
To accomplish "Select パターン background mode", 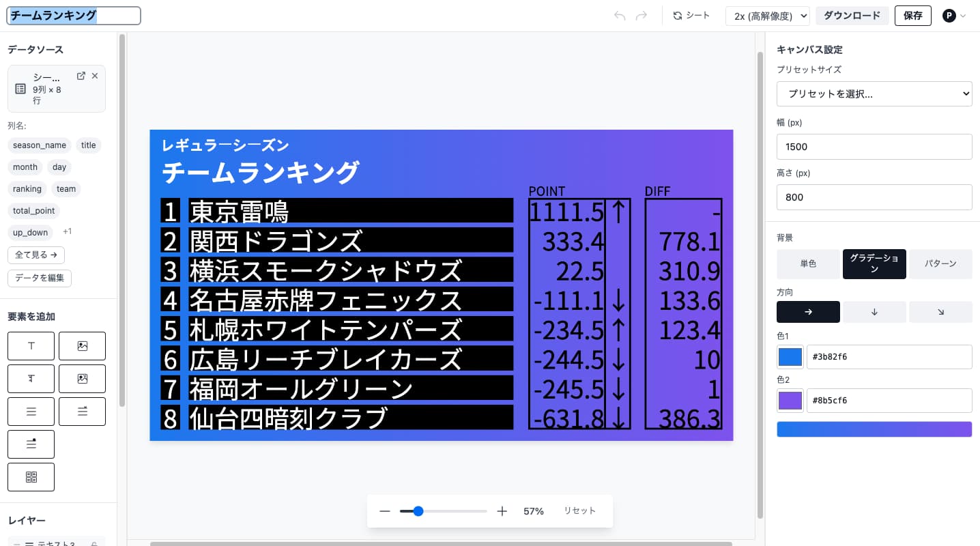I will pos(940,264).
